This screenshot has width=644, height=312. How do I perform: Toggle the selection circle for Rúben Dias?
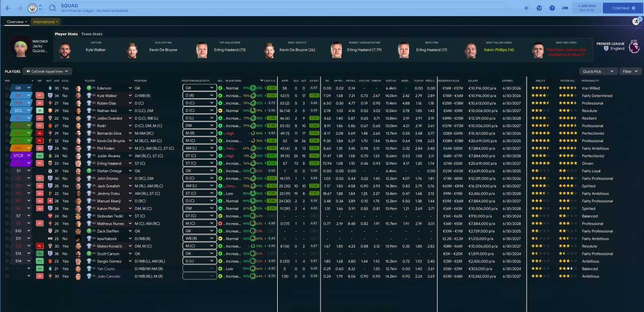[7, 103]
